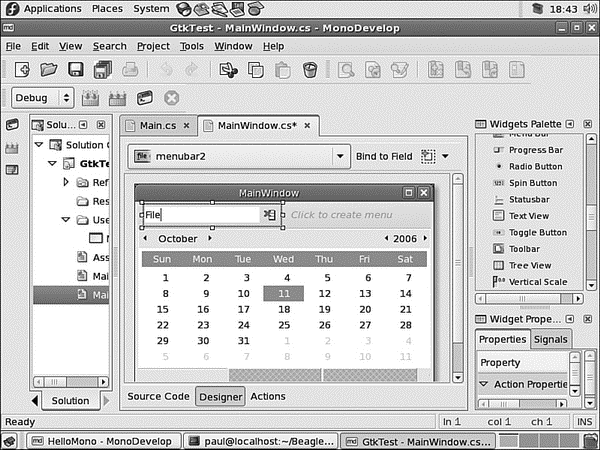Screen dimensions: 600x450
Task: Switch to the Main.cs tab
Action: 157,125
